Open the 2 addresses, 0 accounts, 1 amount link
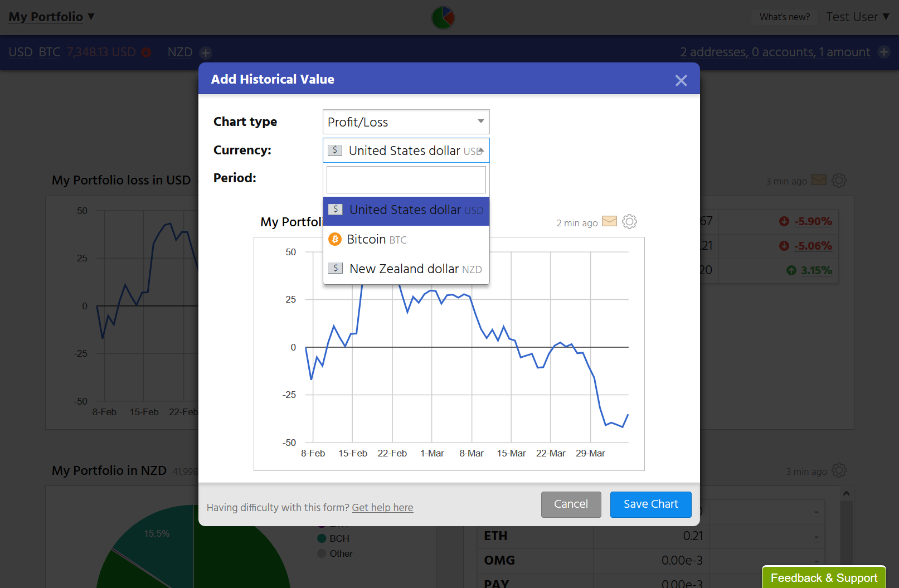Image resolution: width=899 pixels, height=588 pixels. click(775, 52)
